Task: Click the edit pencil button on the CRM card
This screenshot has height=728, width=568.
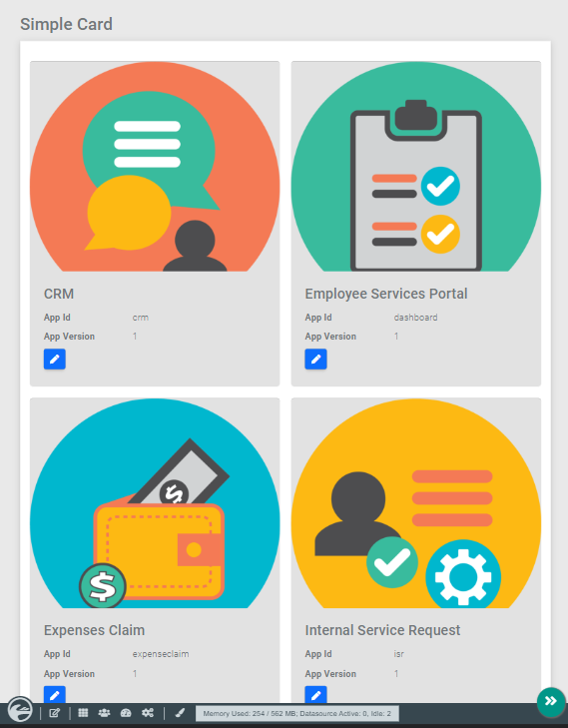Action: (55, 360)
